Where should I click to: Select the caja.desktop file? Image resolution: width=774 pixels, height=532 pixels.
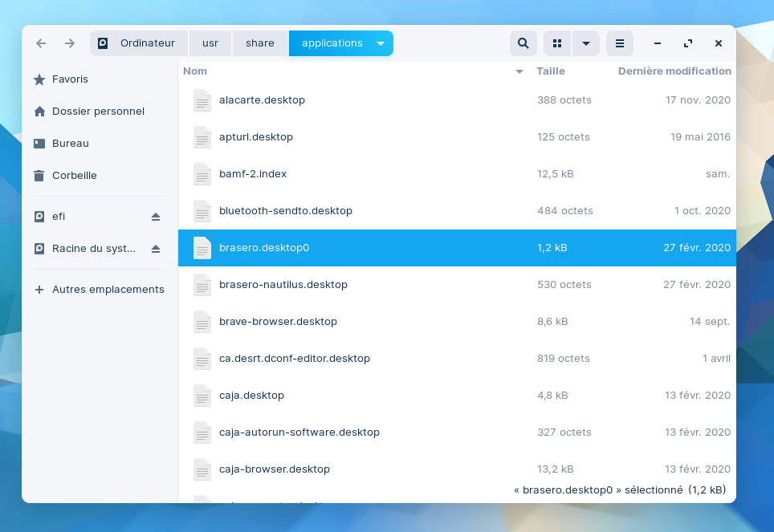(251, 396)
